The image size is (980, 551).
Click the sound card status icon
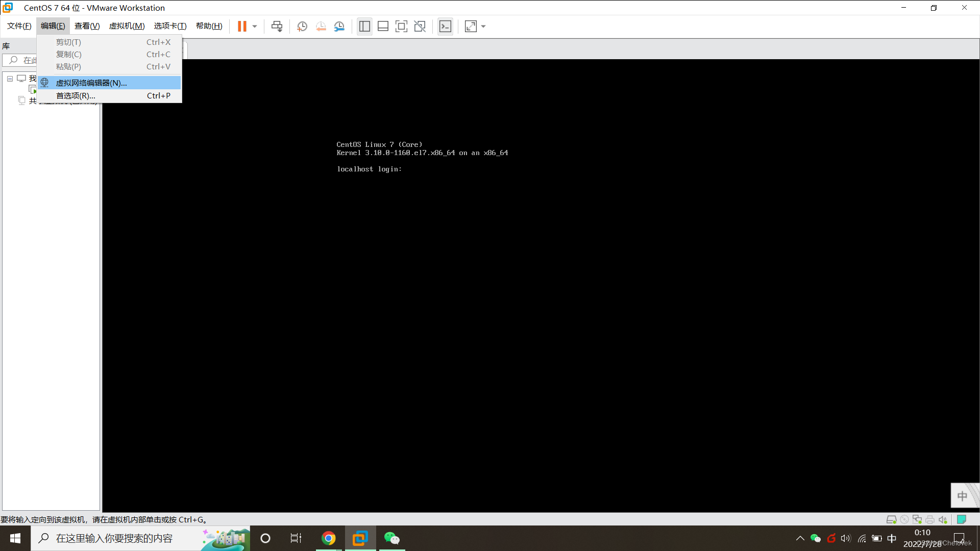(943, 519)
